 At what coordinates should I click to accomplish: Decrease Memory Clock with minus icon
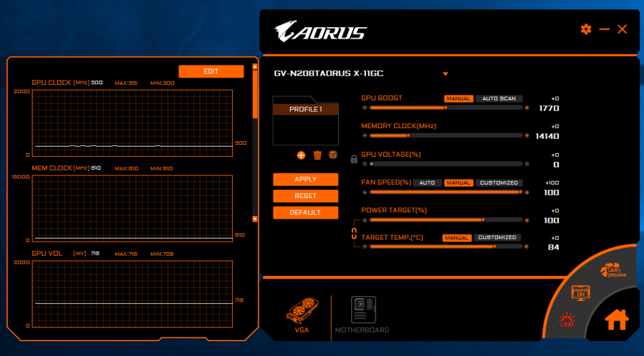[x=365, y=136]
